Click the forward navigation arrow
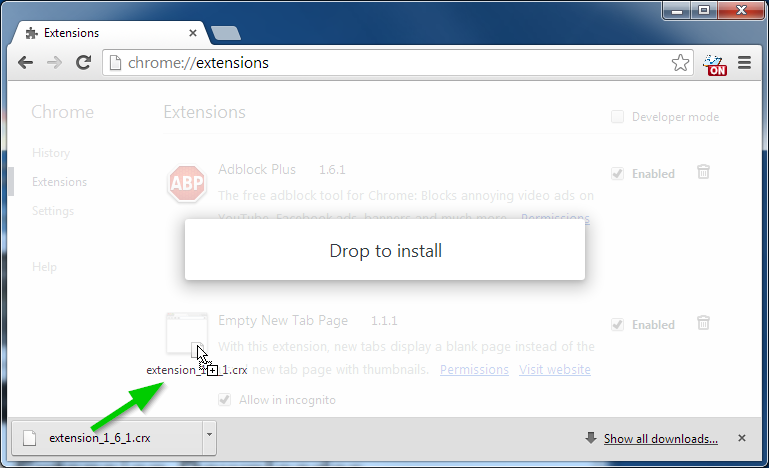 coord(55,63)
